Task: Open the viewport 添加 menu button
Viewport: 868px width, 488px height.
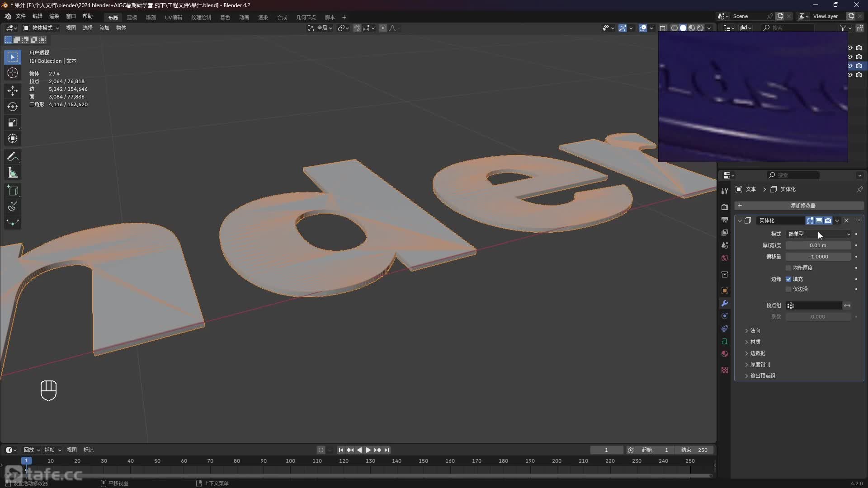Action: [x=104, y=28]
